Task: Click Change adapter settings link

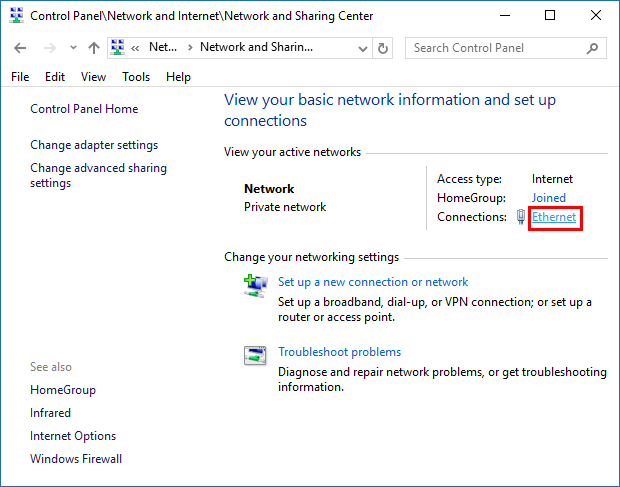Action: (x=94, y=145)
